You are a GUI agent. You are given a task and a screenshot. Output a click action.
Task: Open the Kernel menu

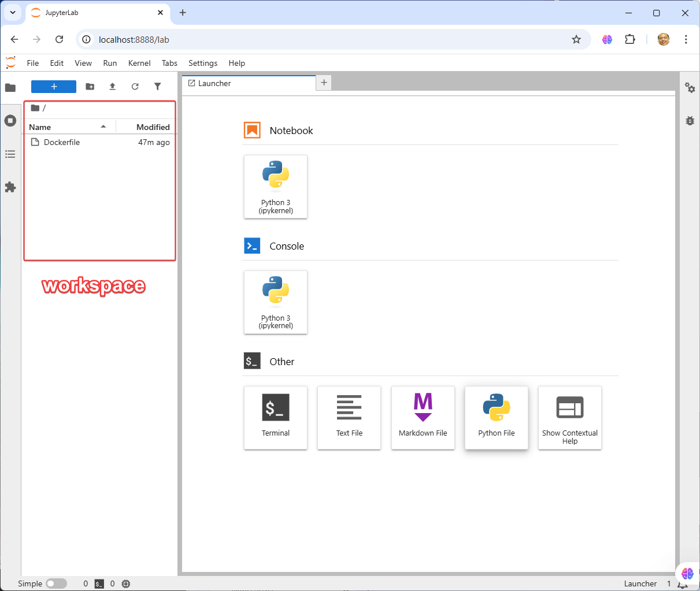click(x=139, y=63)
